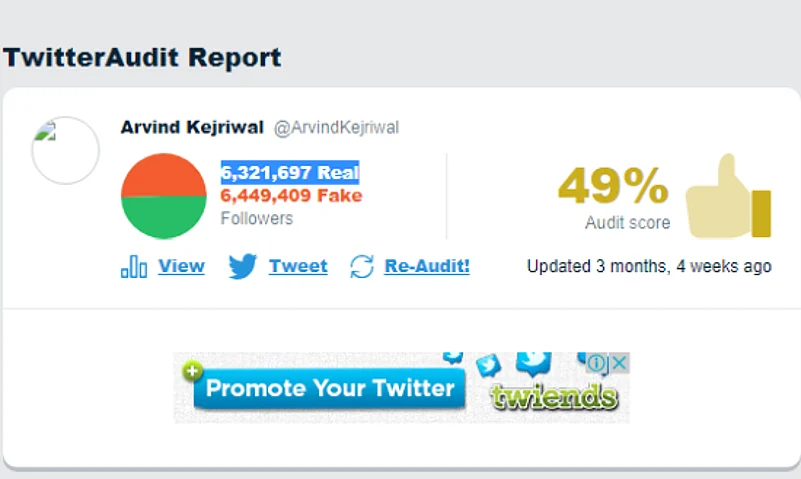This screenshot has width=801, height=479.
Task: Click the green plus icon on the ad
Action: tap(192, 371)
